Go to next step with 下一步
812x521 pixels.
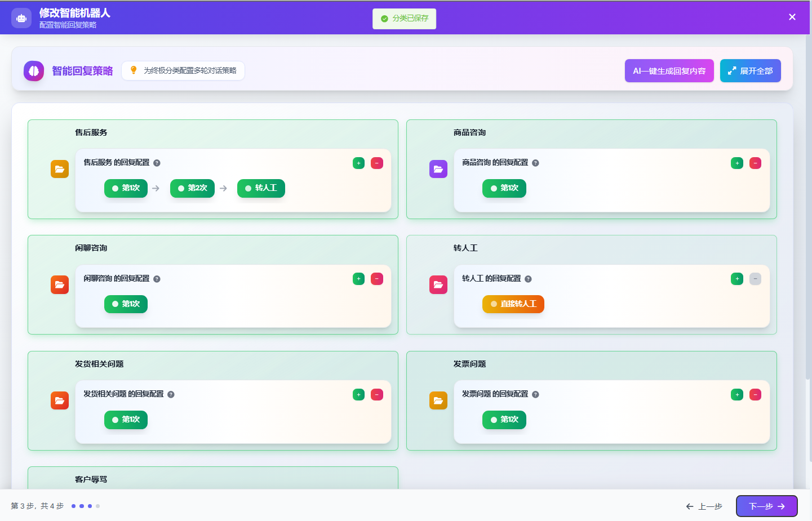click(766, 506)
